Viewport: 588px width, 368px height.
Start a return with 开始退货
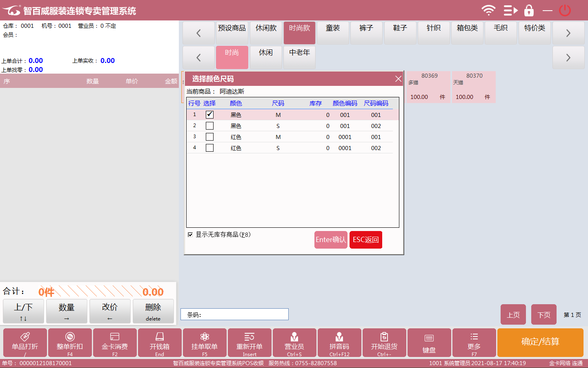(384, 343)
